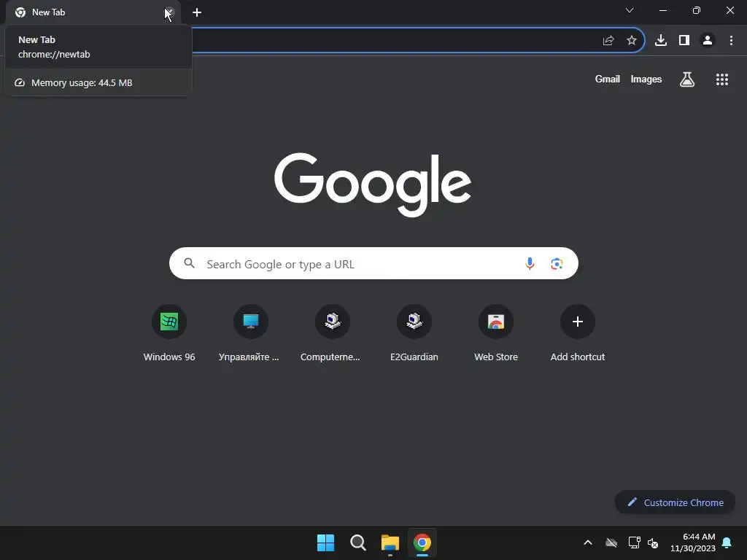
Task: Open taskbar Search
Action: click(357, 542)
